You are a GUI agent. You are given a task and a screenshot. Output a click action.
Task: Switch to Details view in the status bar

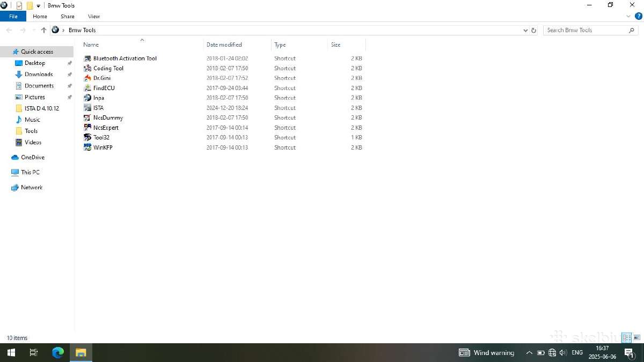[x=626, y=337]
